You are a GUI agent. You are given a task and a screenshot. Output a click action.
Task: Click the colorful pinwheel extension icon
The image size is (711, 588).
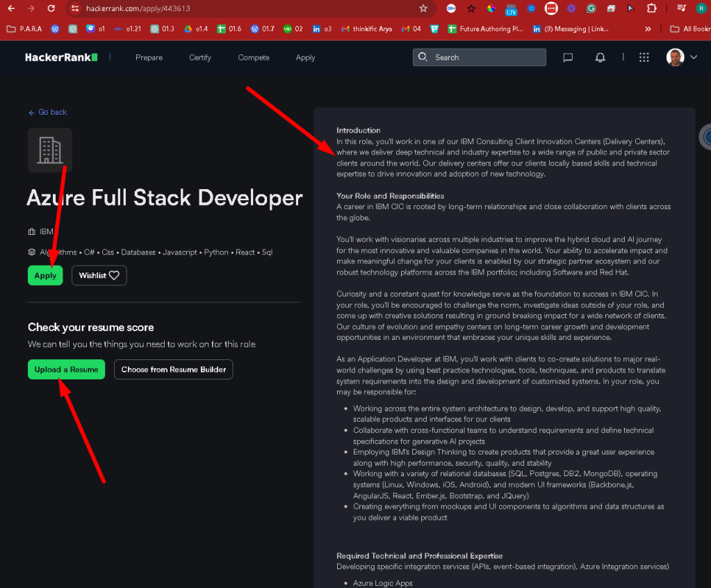(x=491, y=8)
